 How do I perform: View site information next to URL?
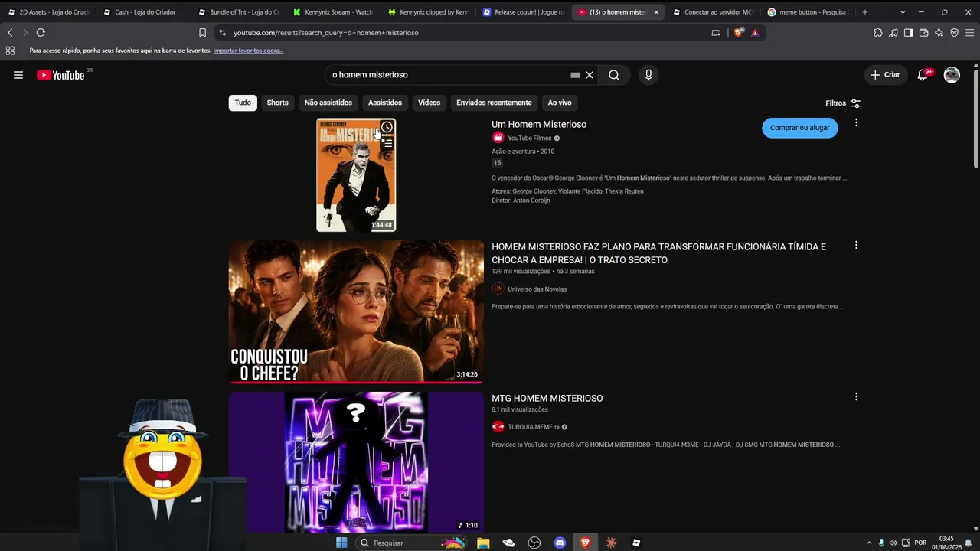point(222,33)
